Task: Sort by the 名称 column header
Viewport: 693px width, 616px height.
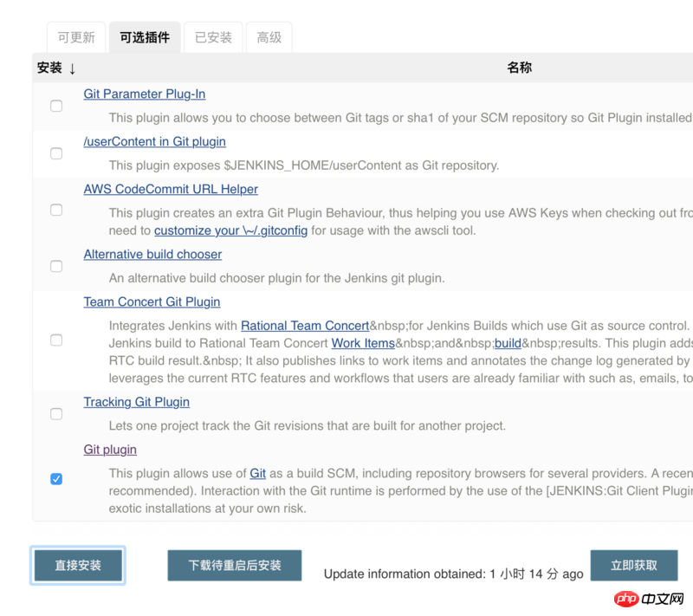Action: (x=519, y=68)
